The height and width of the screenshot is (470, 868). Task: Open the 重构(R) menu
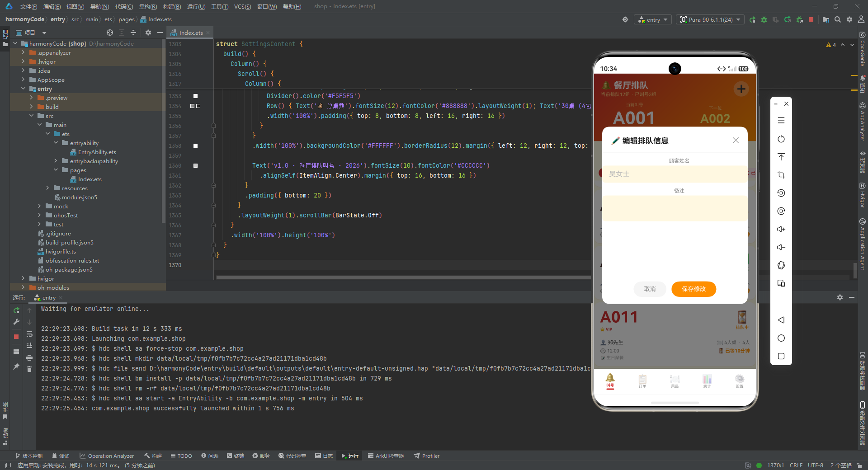click(148, 6)
